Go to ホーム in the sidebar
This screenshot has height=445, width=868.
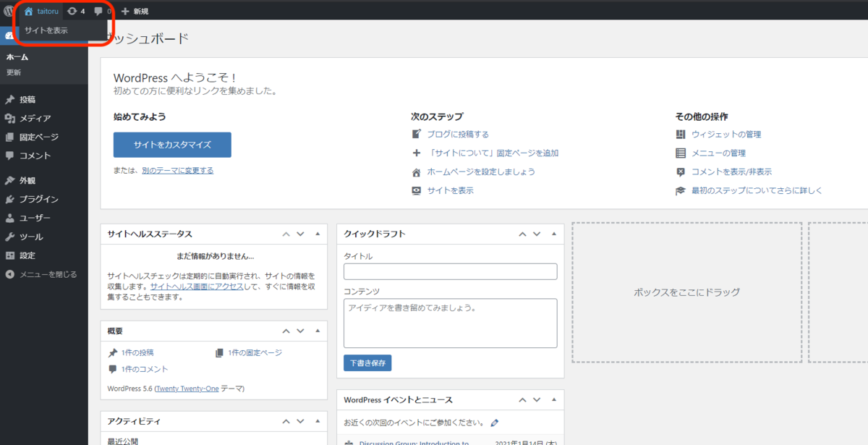pos(17,56)
